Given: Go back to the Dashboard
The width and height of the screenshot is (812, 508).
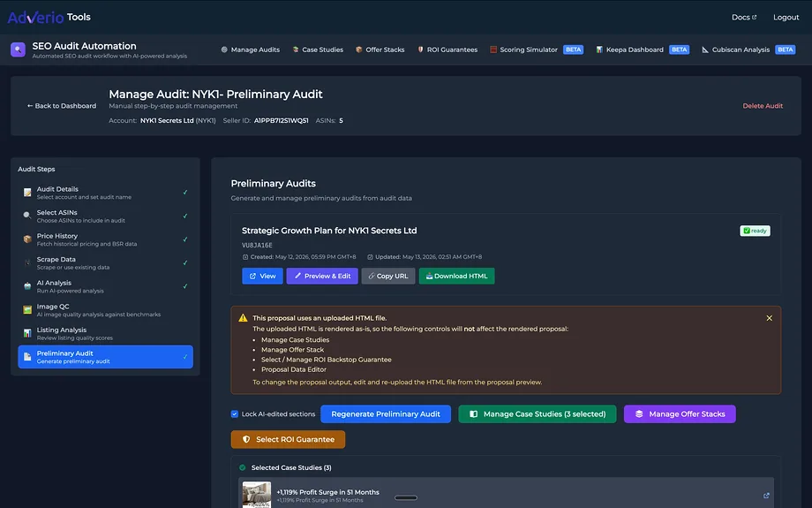Looking at the screenshot, I should pyautogui.click(x=62, y=106).
